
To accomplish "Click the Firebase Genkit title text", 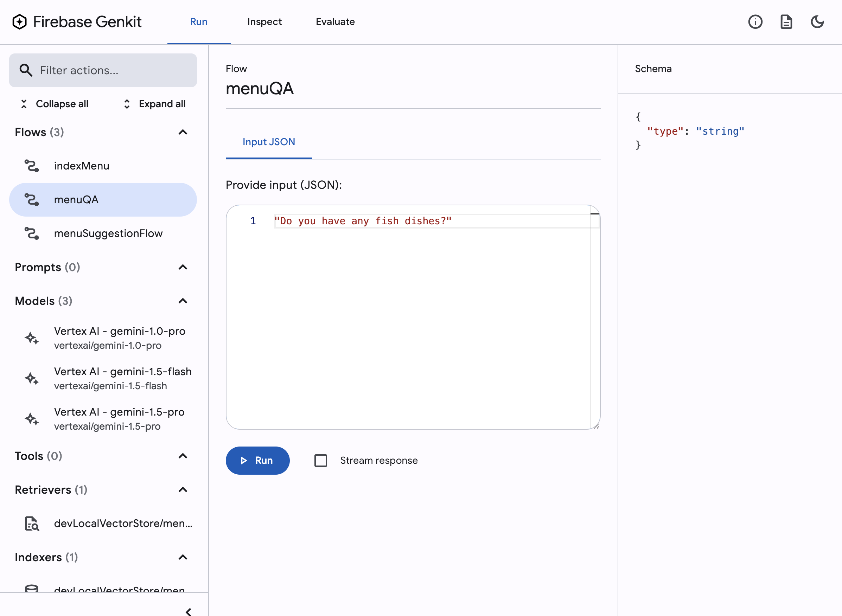I will point(88,22).
